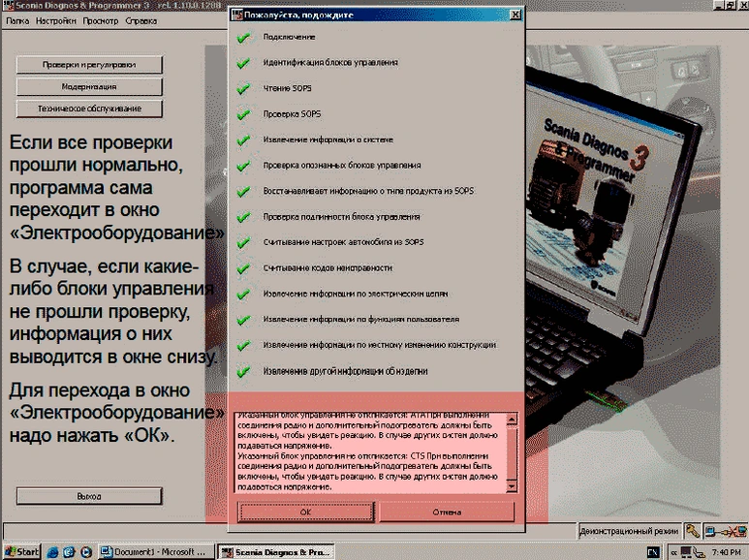Open the Настройки menu
This screenshot has width=749, height=560.
(x=56, y=19)
